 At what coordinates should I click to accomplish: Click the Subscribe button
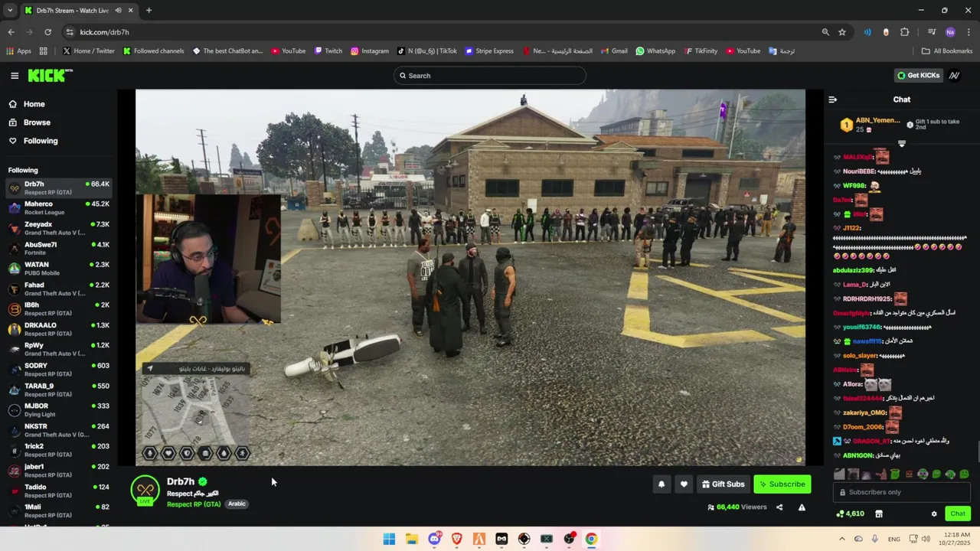[782, 484]
